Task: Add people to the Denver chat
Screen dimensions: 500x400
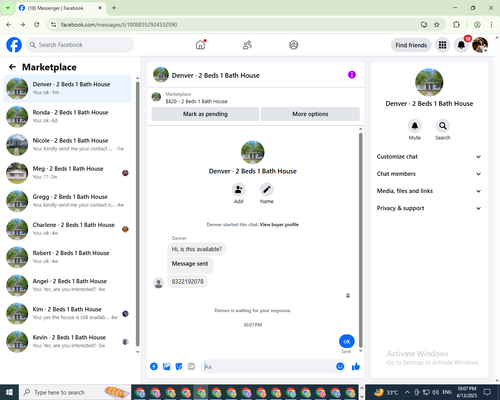Action: [x=239, y=189]
